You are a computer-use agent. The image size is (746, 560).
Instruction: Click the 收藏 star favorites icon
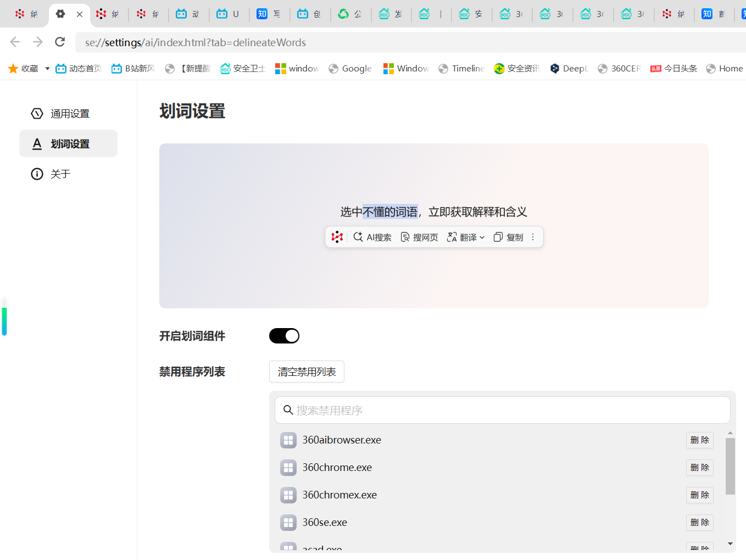pyautogui.click(x=13, y=68)
